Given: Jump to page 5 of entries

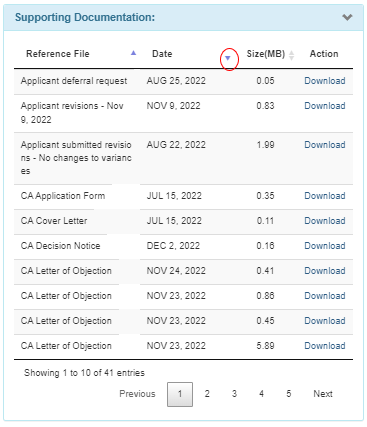Looking at the screenshot, I should pyautogui.click(x=289, y=394).
